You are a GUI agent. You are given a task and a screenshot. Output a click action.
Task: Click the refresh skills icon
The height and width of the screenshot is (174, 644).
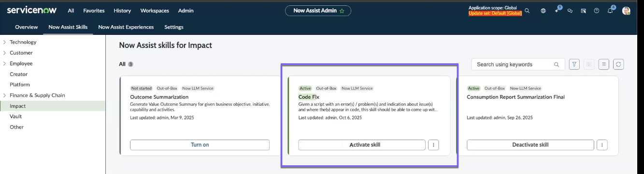point(618,64)
